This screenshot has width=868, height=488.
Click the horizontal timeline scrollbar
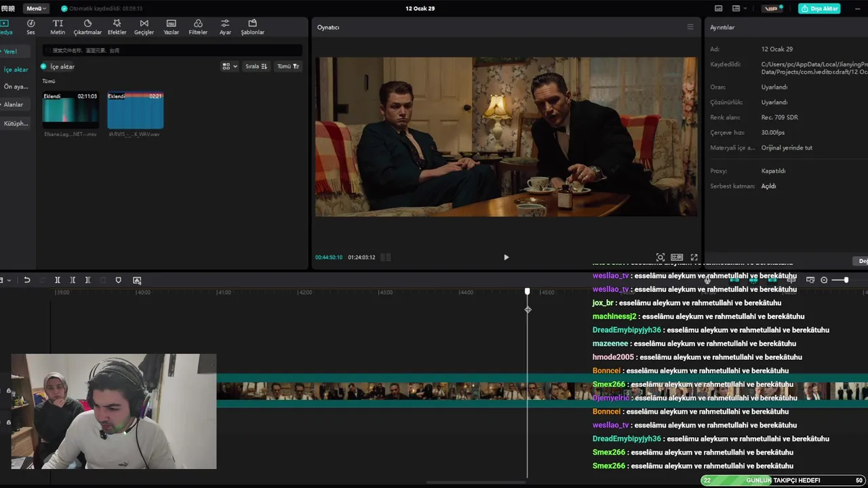[475, 483]
